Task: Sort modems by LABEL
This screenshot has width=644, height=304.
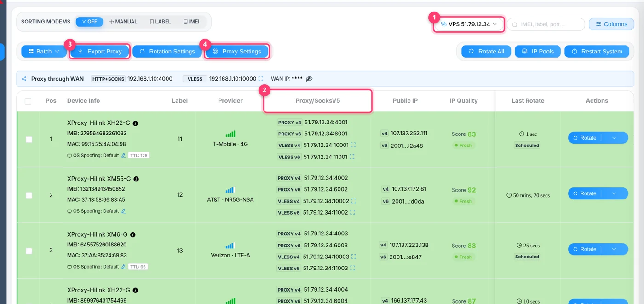Action: point(160,22)
